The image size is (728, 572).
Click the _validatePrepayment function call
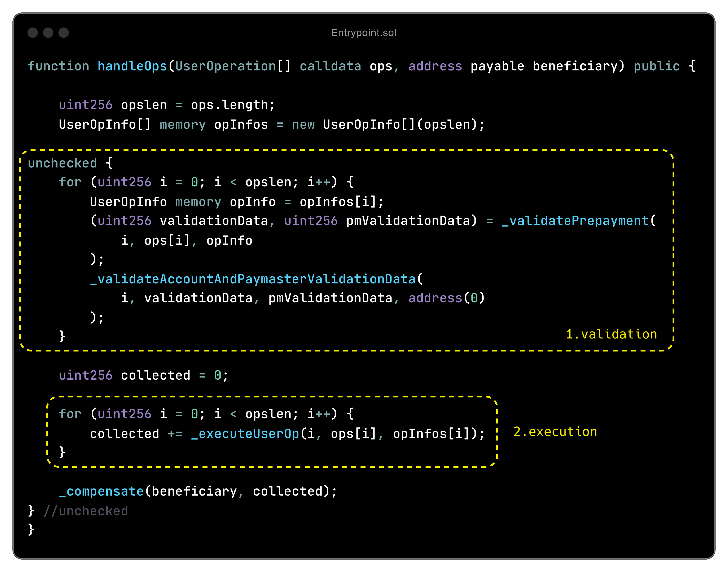click(575, 221)
